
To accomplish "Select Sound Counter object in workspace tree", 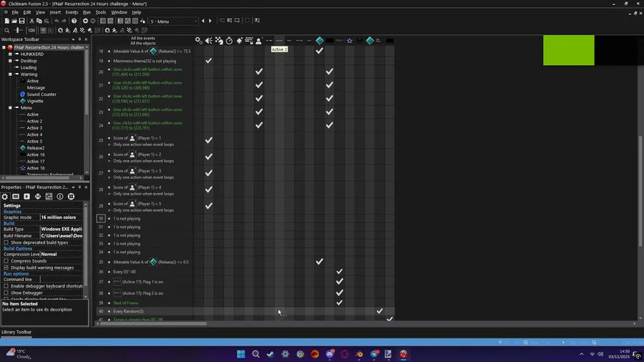I will [42, 94].
